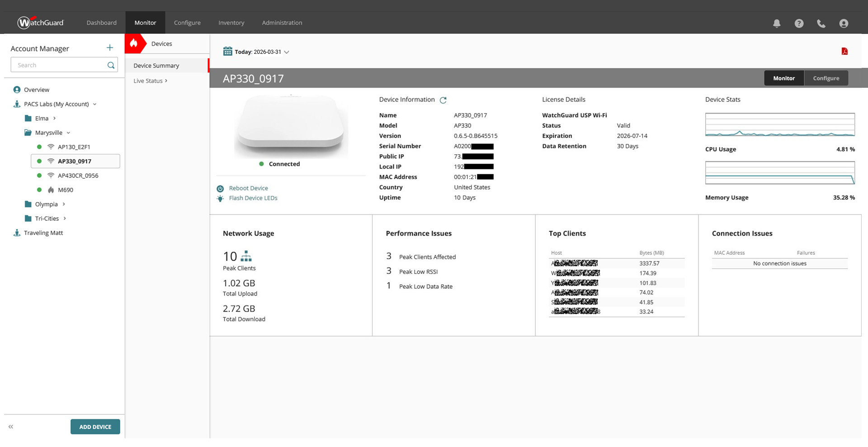Click the Reboot Device link

tap(248, 188)
